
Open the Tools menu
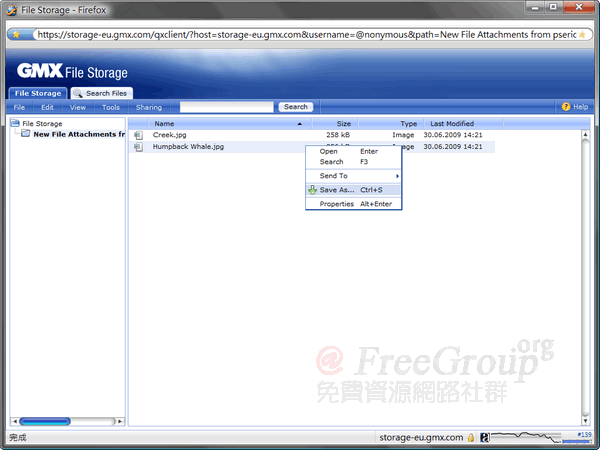(111, 107)
